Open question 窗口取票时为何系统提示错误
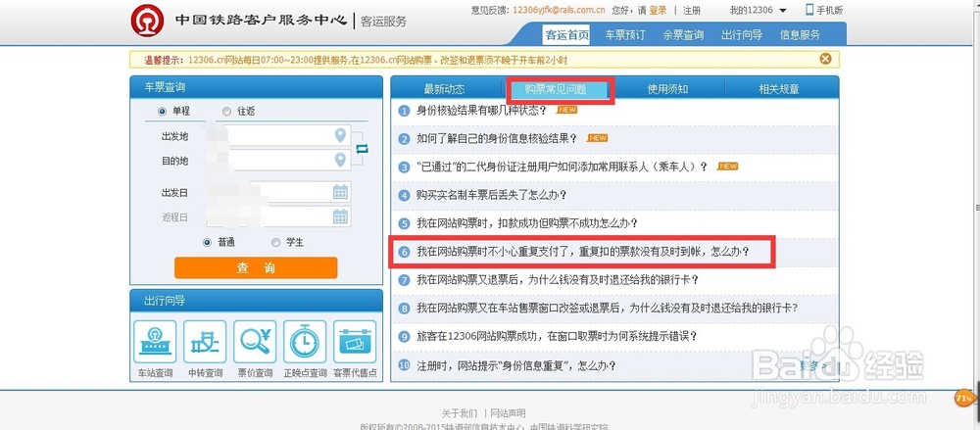980x430 pixels. [x=557, y=337]
